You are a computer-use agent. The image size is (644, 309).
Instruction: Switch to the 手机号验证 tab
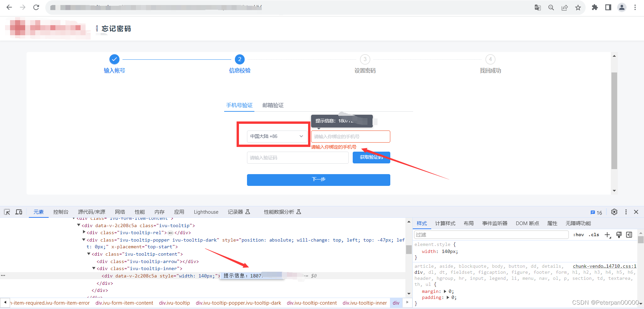tap(239, 105)
